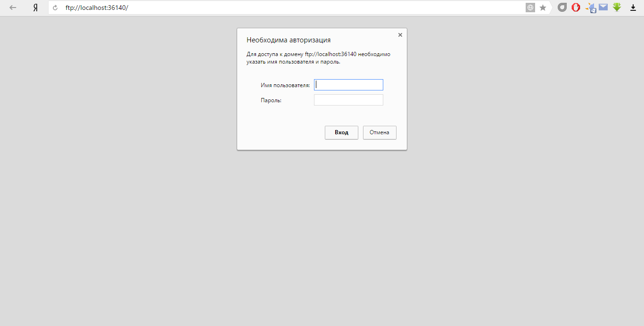The image size is (644, 326).
Task: Focus the Пароль input field
Action: point(348,100)
